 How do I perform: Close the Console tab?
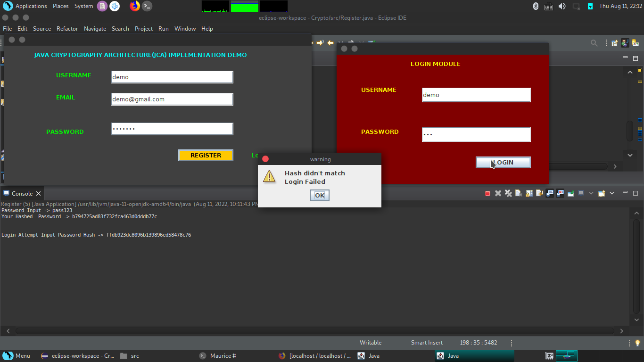click(x=39, y=193)
